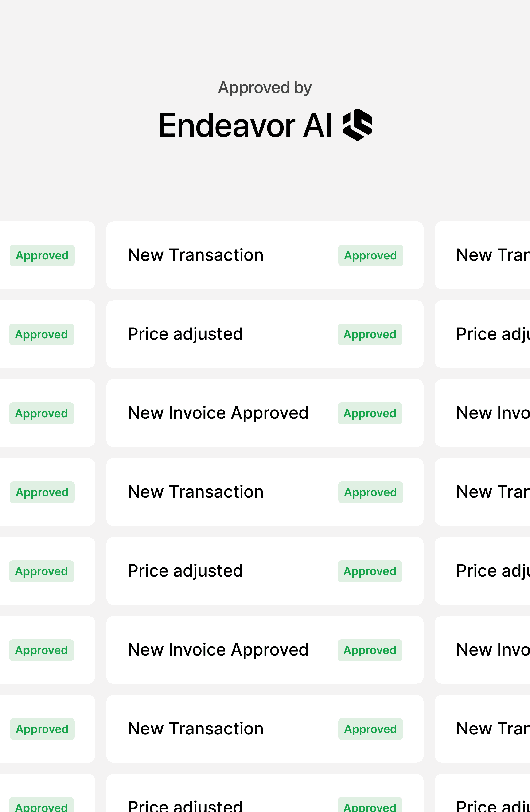
Task: Click Approved badge on third center New Transaction card
Action: (x=370, y=730)
